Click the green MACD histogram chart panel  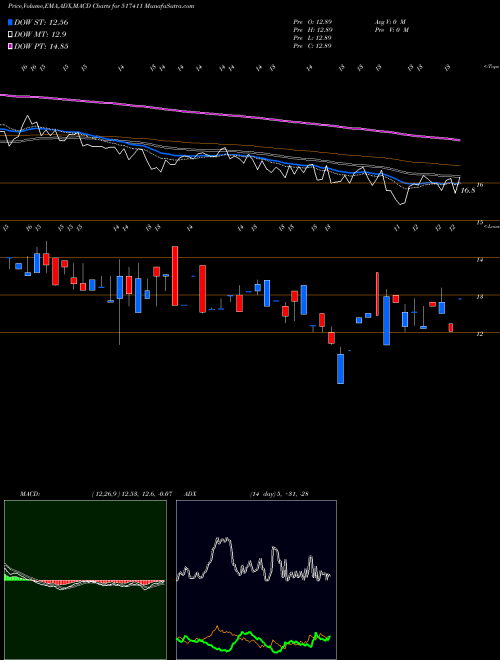click(x=85, y=580)
